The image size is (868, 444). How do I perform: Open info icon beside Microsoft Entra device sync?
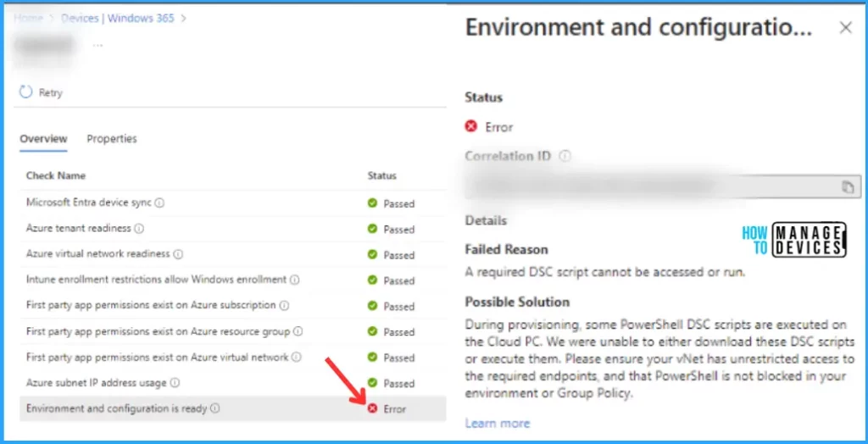point(159,203)
